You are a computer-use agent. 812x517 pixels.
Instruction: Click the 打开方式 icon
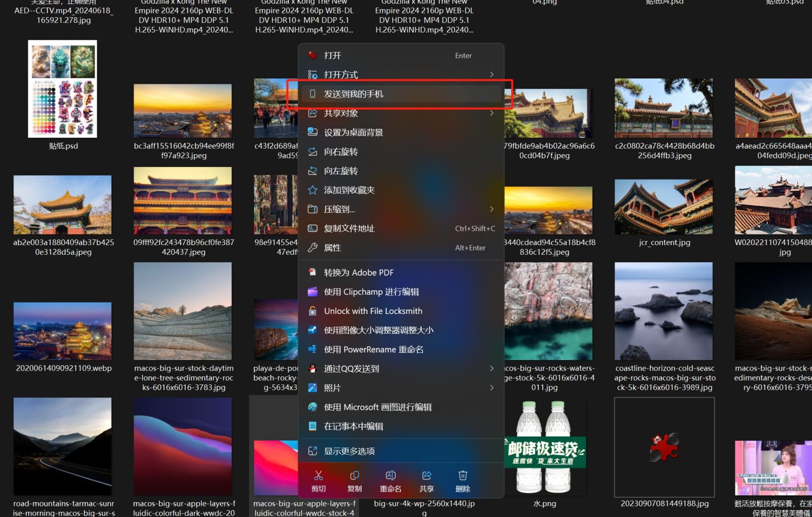click(312, 75)
